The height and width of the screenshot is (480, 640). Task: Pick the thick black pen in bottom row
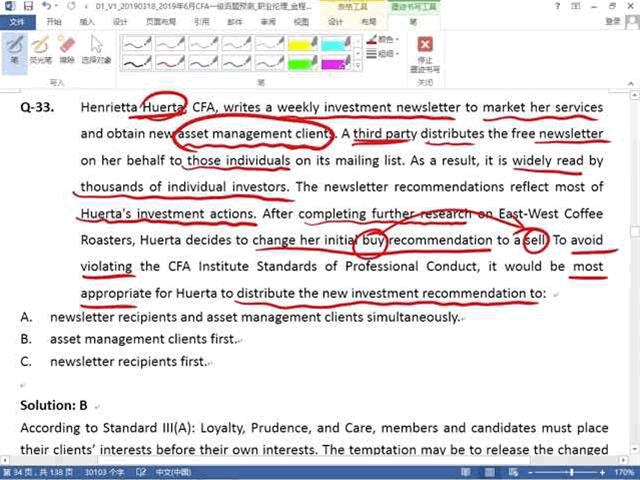coord(137,63)
